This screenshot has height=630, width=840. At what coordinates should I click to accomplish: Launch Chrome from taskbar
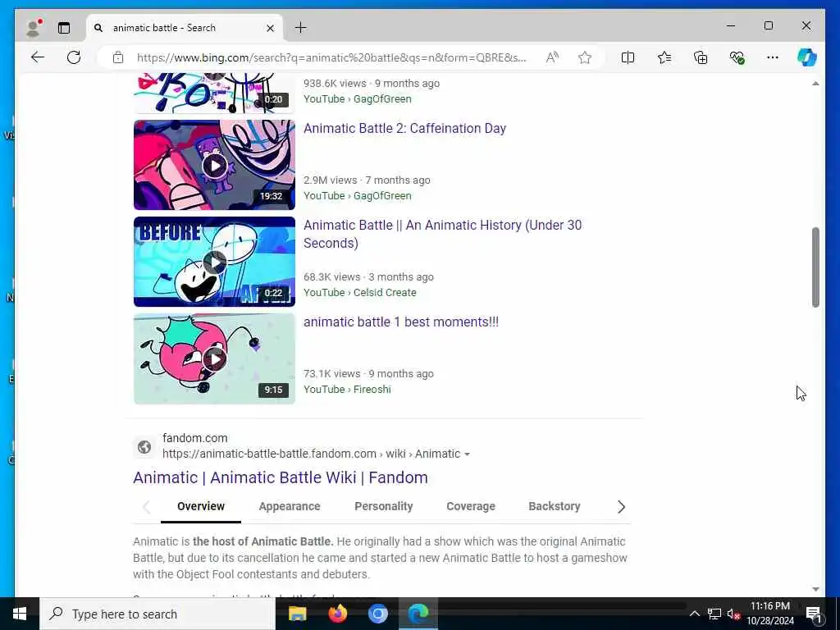[x=377, y=614]
